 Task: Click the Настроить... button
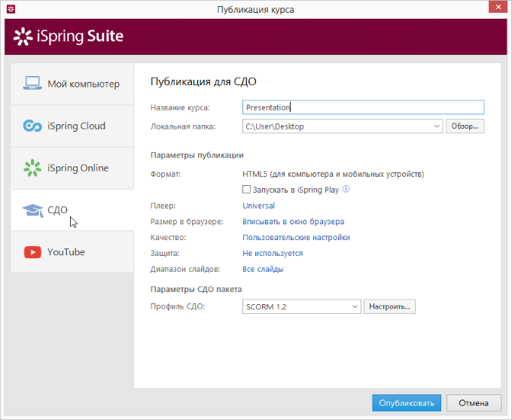pos(389,307)
